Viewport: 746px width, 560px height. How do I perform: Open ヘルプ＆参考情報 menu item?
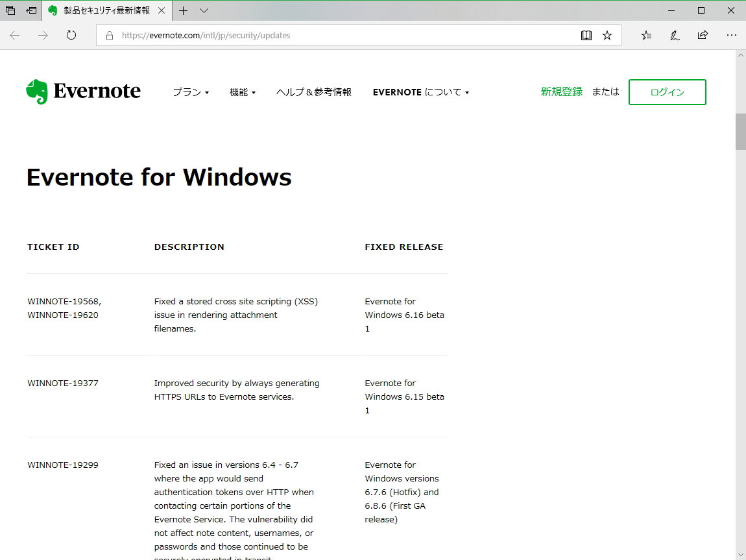[x=314, y=92]
